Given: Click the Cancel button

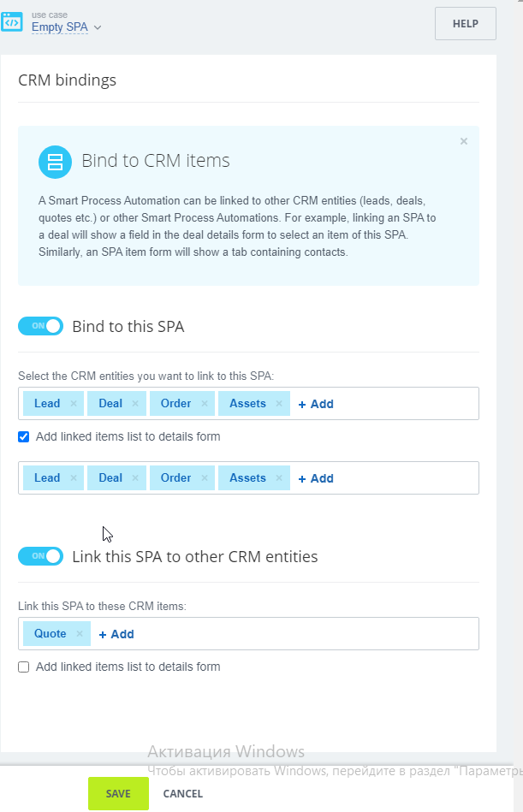Looking at the screenshot, I should (x=182, y=793).
